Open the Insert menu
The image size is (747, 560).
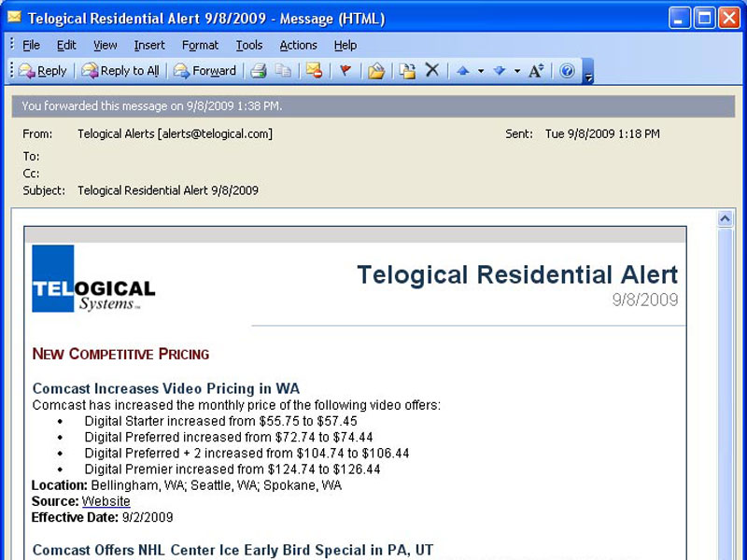click(x=149, y=45)
